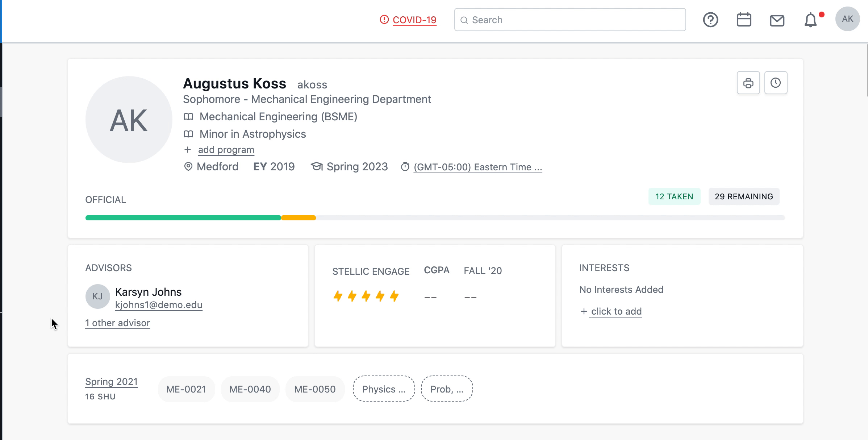Click kjohns1@demo.edu email link
The image size is (868, 440).
(x=159, y=305)
